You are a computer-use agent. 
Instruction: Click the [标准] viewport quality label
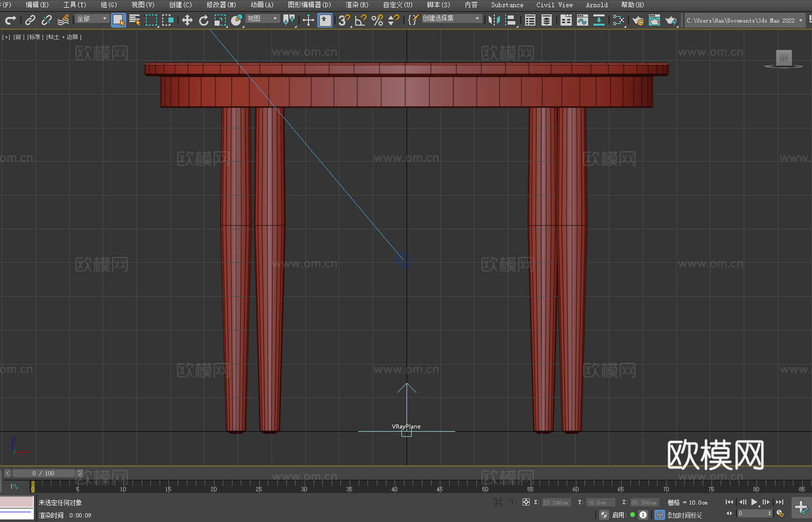(35, 37)
